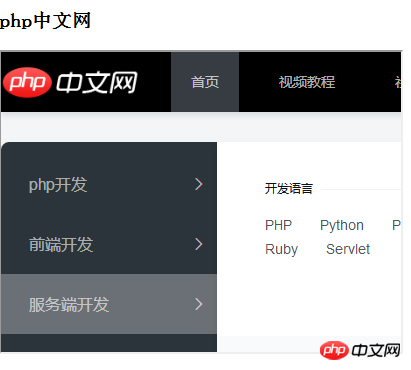This screenshot has width=411, height=370.
Task: Open the Servlet language link
Action: tap(348, 249)
